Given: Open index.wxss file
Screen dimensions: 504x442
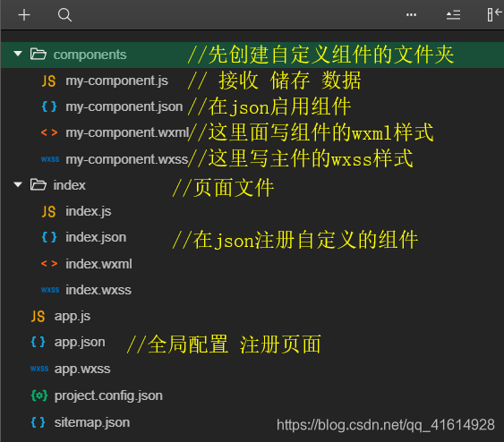Looking at the screenshot, I should pyautogui.click(x=98, y=290).
